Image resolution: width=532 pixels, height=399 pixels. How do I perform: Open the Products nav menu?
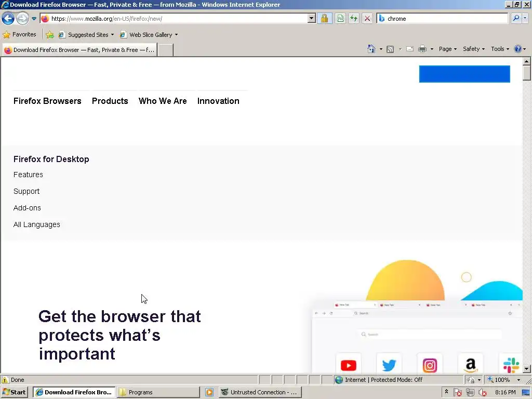(x=110, y=101)
